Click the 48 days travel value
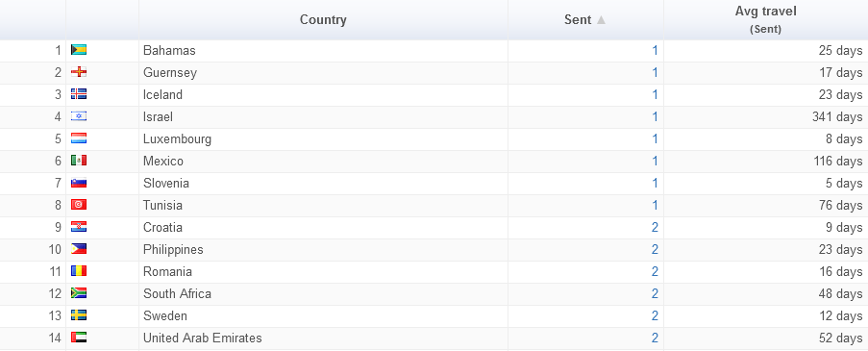Screen dimensions: 868x351 [841, 294]
